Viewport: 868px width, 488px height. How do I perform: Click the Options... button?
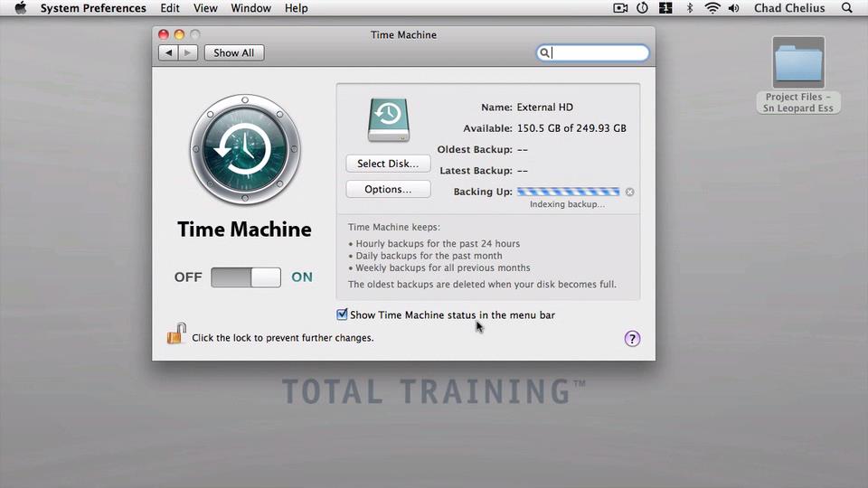388,189
